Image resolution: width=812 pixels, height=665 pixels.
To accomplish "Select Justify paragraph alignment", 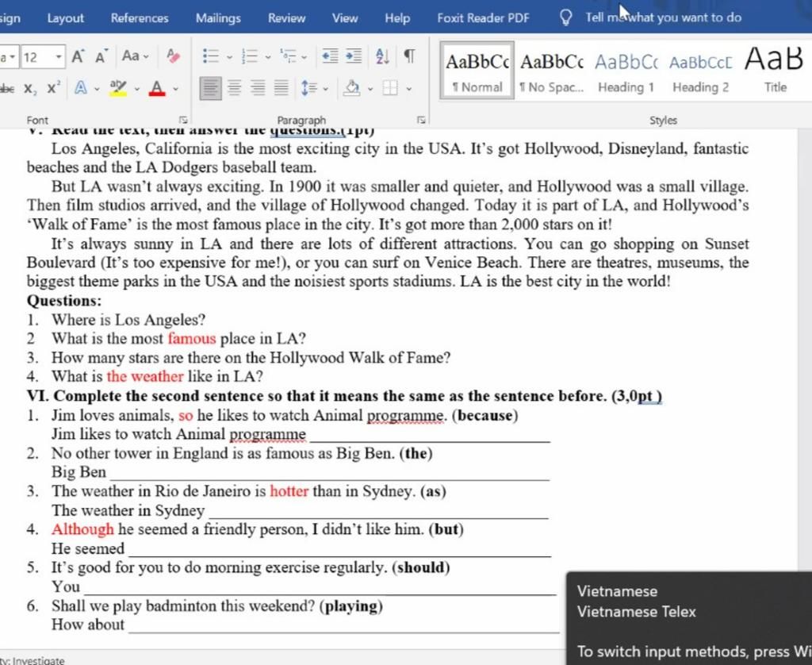I will point(282,88).
